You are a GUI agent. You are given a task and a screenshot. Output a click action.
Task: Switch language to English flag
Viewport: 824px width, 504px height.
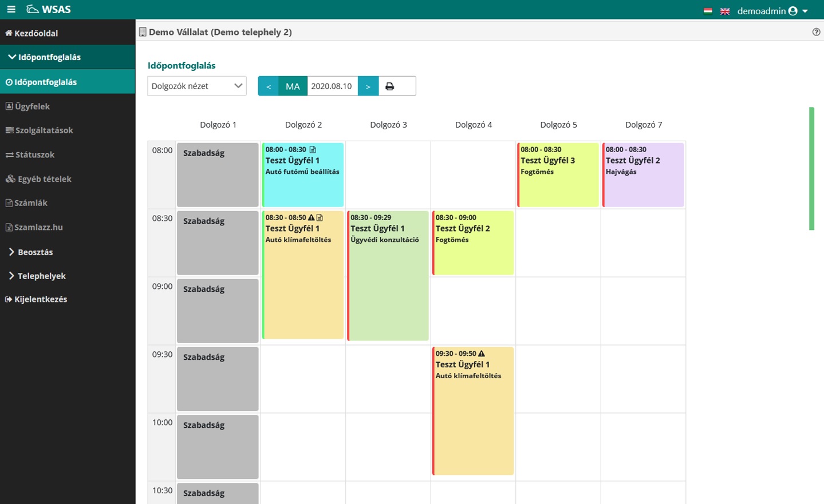point(725,11)
